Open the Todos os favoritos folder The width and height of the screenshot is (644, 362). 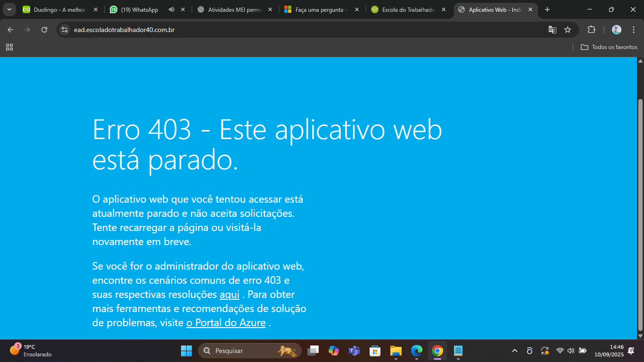click(609, 47)
